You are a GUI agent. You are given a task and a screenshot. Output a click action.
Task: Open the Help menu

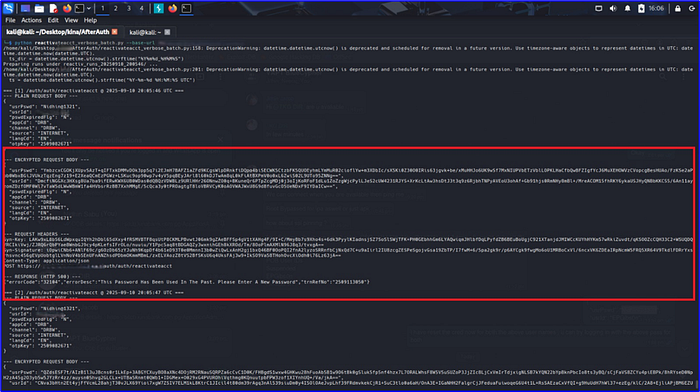pos(90,20)
